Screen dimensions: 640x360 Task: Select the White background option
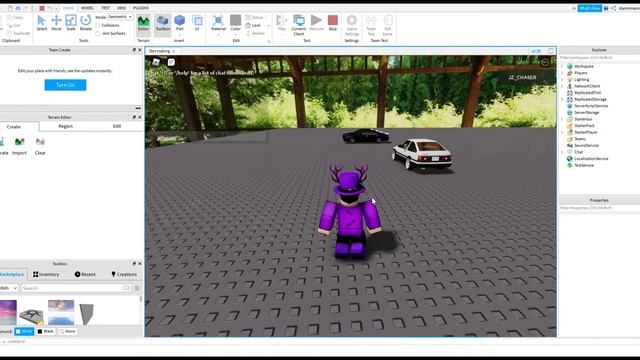point(24,331)
